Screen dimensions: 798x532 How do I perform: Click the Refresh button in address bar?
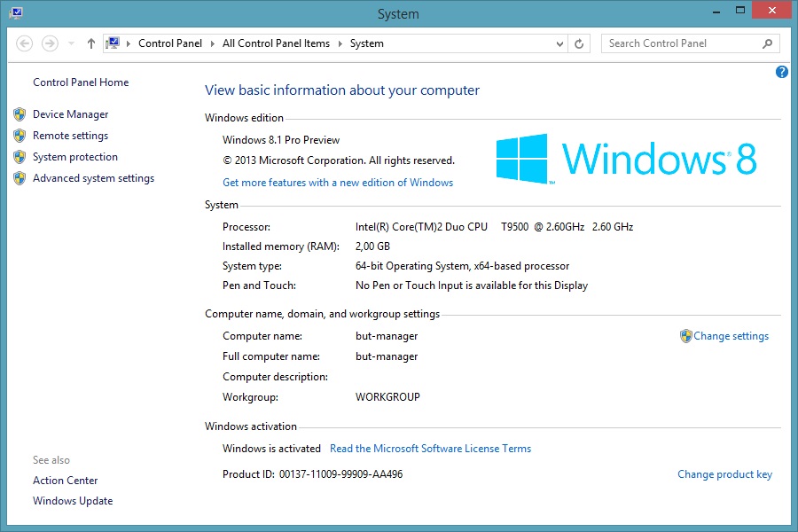580,43
